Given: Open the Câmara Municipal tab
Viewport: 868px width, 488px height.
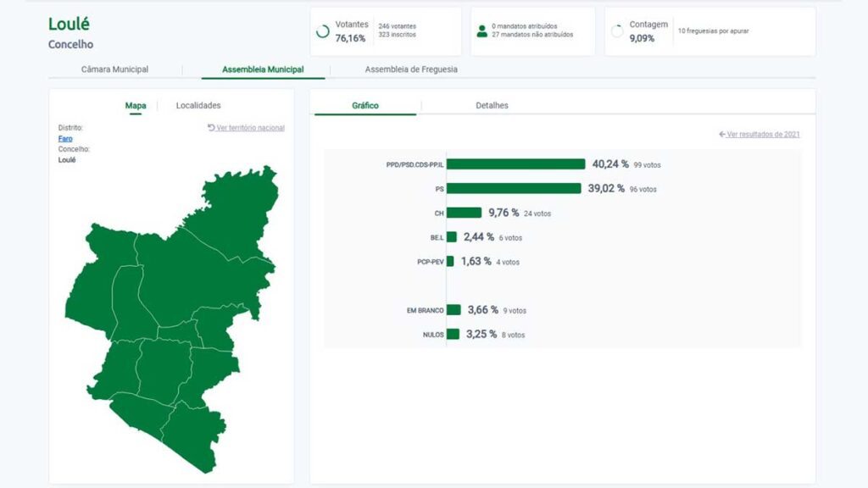Looking at the screenshot, I should [x=114, y=69].
